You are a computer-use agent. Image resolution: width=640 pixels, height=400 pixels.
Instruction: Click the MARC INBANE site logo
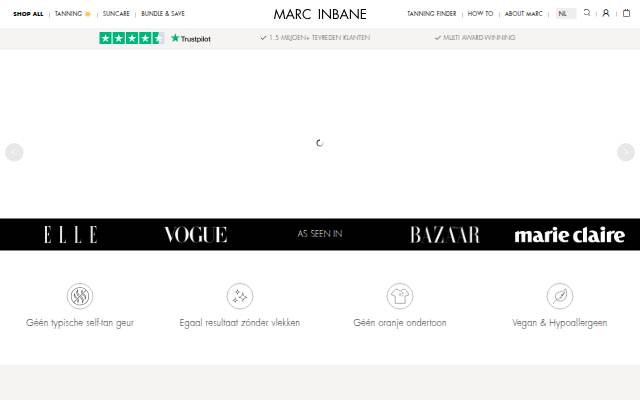(320, 14)
